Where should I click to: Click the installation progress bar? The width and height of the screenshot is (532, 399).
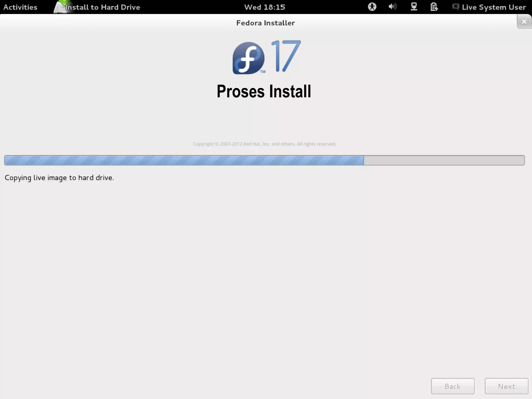tap(264, 160)
